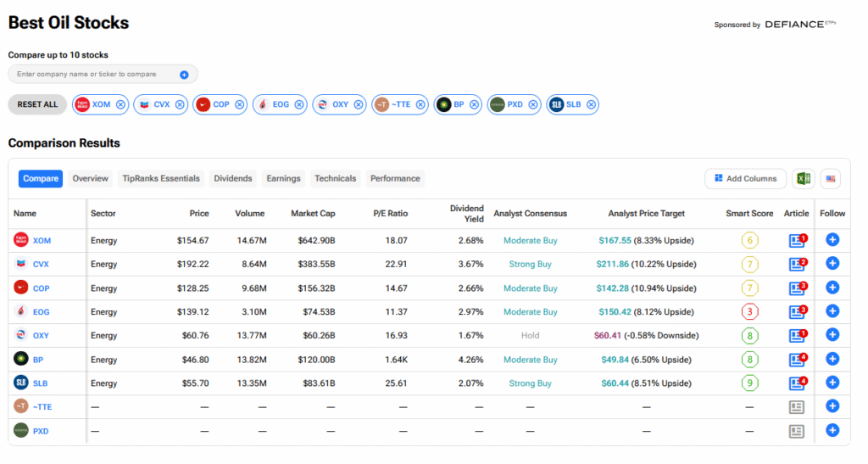The height and width of the screenshot is (464, 868).
Task: Open the article icon for CVX
Action: (796, 264)
